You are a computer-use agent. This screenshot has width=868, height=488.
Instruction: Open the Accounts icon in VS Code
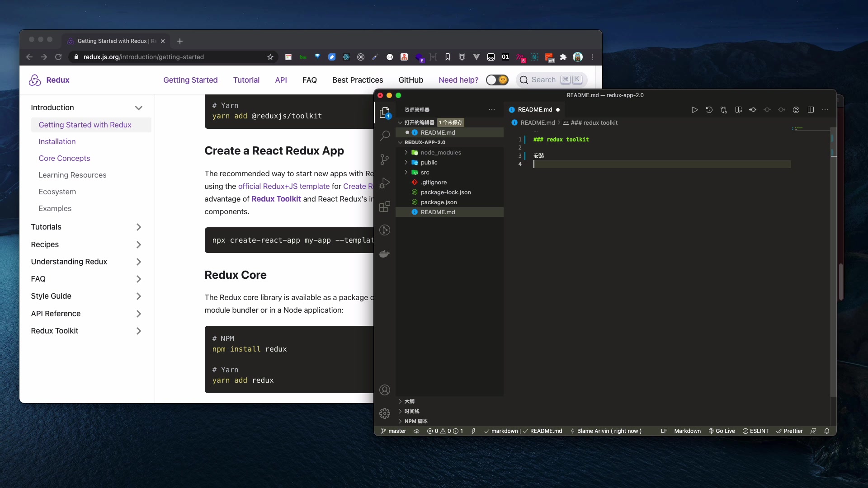(385, 390)
